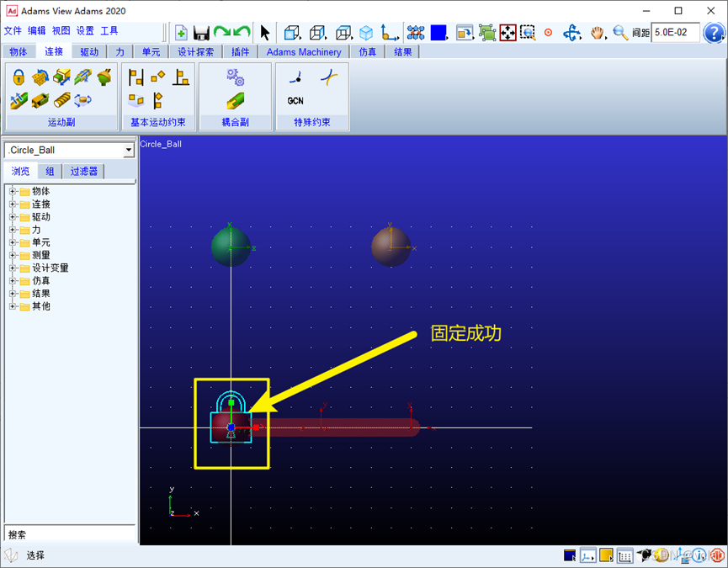This screenshot has width=728, height=568.
Task: Open the coordinate triad orientation dropdown
Action: pos(390,33)
